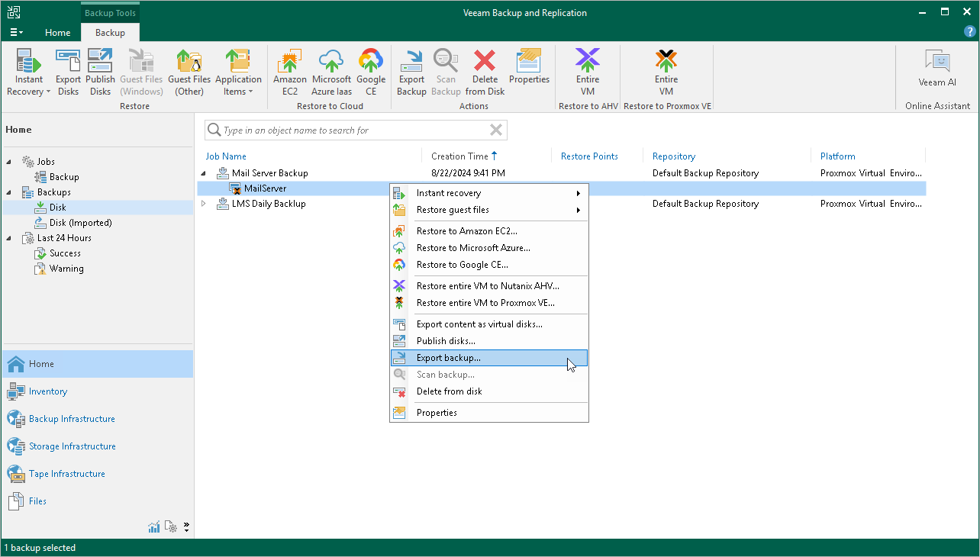Switch to the Backup ribbon tab
This screenshot has height=557, width=980.
click(x=111, y=33)
